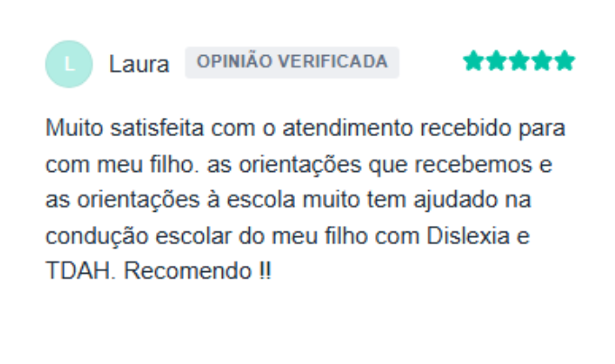Click the word 'Recomendo' ending the review
The image size is (615, 364).
coord(188,270)
